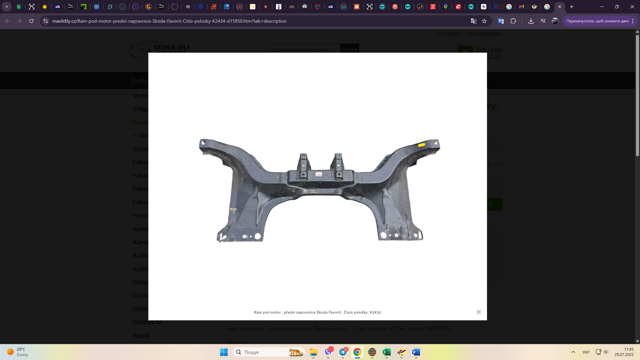Click the purple relaunch-to-update button

pos(597,21)
